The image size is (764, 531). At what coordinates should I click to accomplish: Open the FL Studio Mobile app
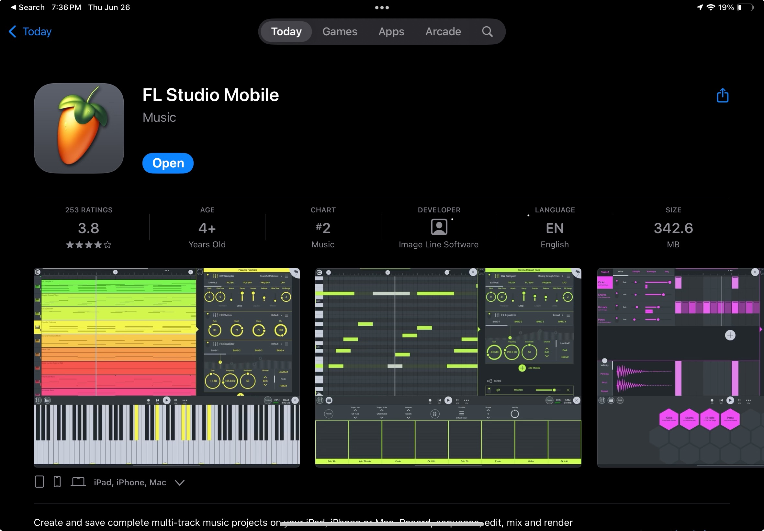(x=168, y=163)
